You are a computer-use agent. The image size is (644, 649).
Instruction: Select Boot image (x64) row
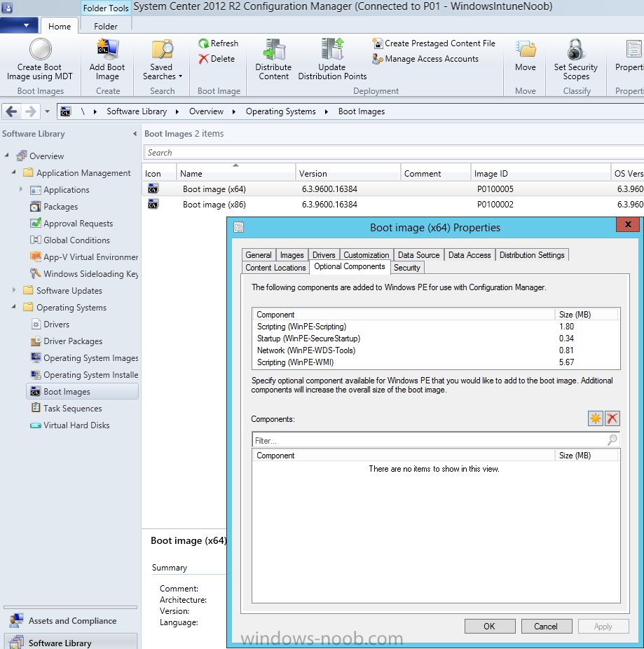[x=392, y=189]
